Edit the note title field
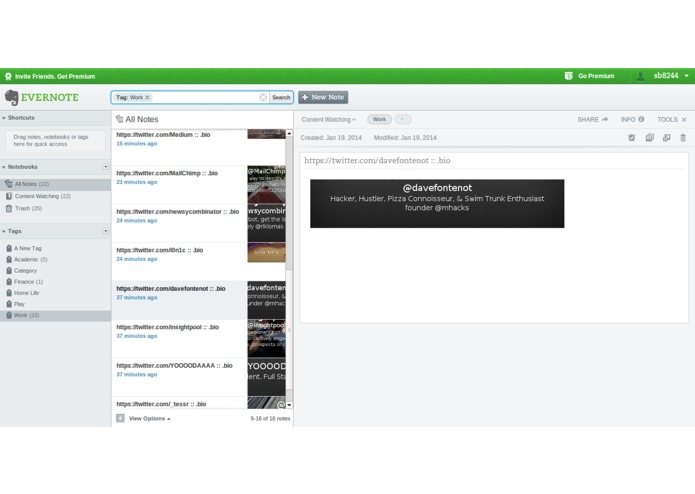This screenshot has width=695, height=494. (x=493, y=161)
